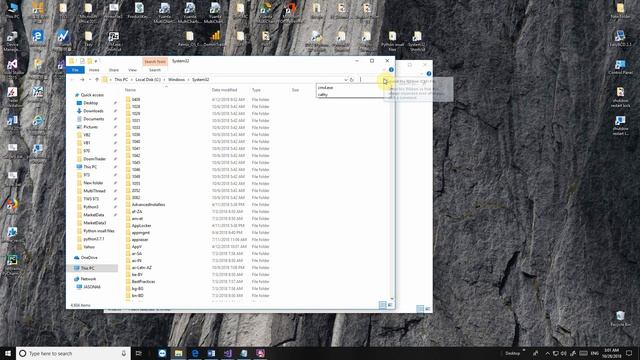This screenshot has width=640, height=360.
Task: Select Yahoo folder in navigation pane
Action: [89, 247]
